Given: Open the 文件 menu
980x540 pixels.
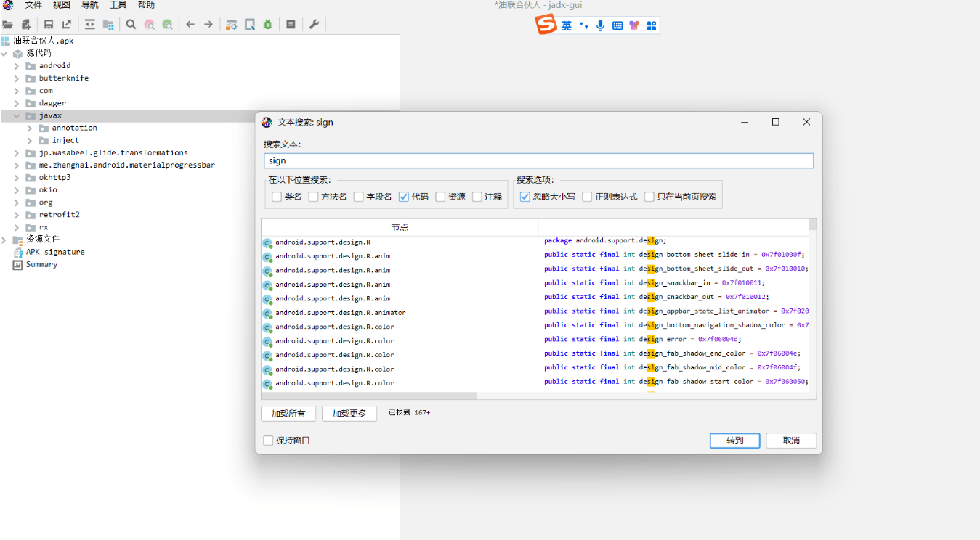Looking at the screenshot, I should tap(33, 5).
